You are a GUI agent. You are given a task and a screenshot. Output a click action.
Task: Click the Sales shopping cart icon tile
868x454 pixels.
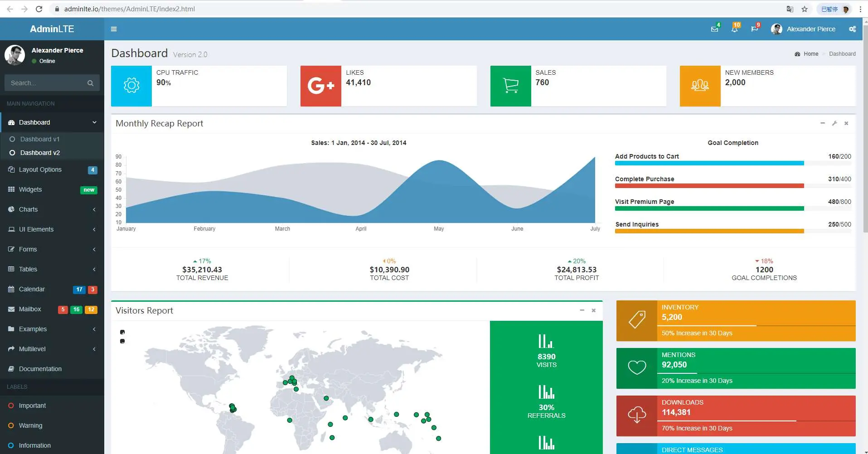(511, 86)
